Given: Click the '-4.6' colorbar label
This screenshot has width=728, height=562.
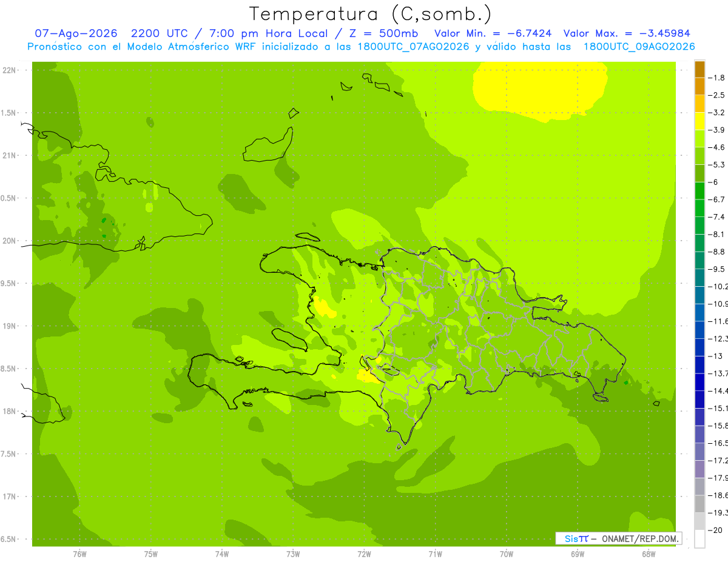Looking at the screenshot, I should click(718, 147).
